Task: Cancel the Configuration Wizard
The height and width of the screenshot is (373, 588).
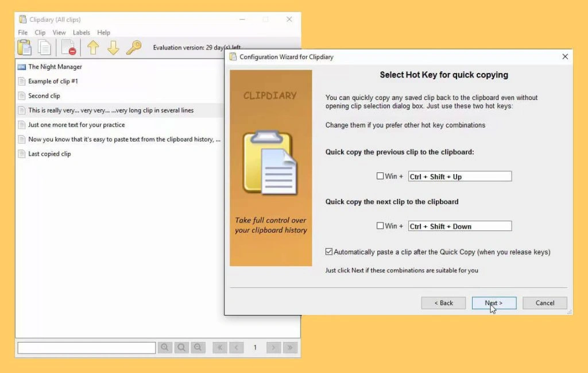Action: pos(544,303)
